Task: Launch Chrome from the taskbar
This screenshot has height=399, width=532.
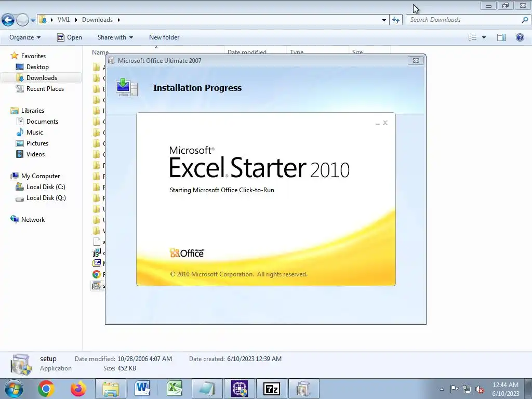Action: (46, 389)
